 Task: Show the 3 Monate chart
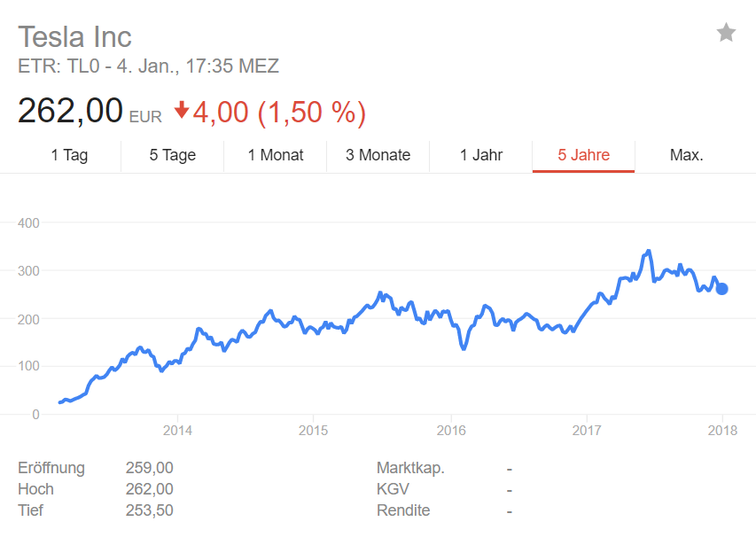[378, 155]
